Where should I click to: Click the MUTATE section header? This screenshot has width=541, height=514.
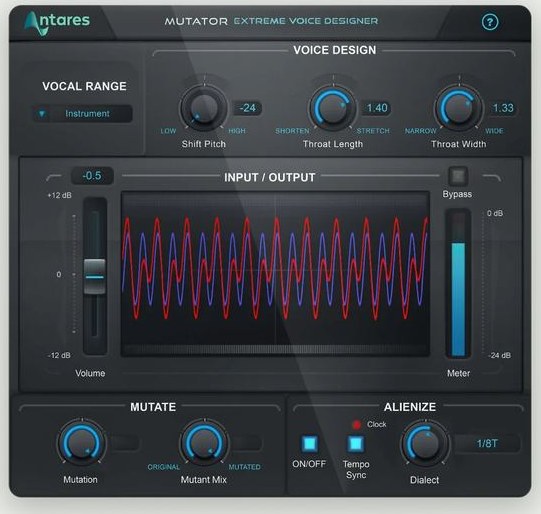click(153, 407)
